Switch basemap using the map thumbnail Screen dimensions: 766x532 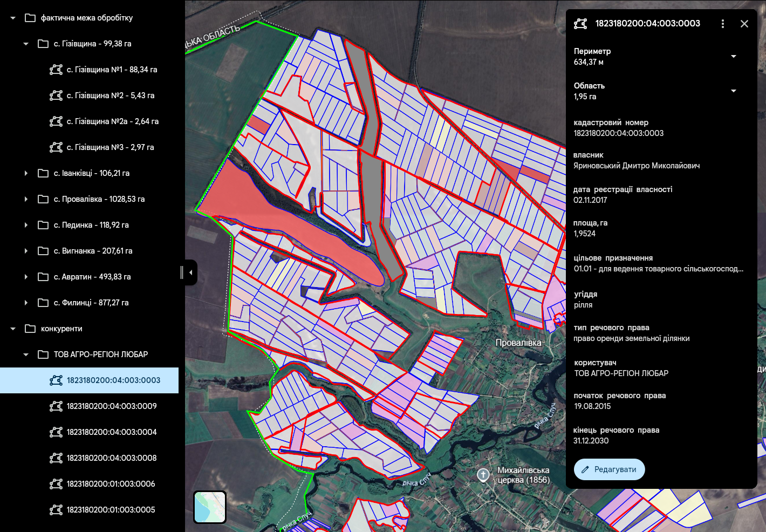[x=210, y=507]
